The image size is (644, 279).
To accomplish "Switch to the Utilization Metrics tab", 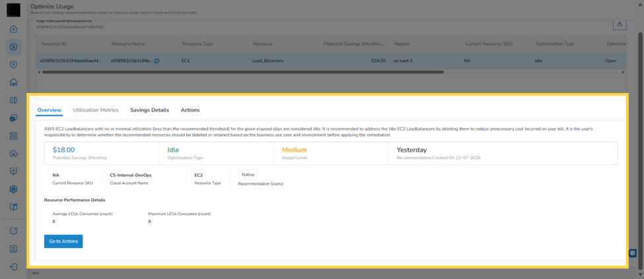I will [96, 110].
